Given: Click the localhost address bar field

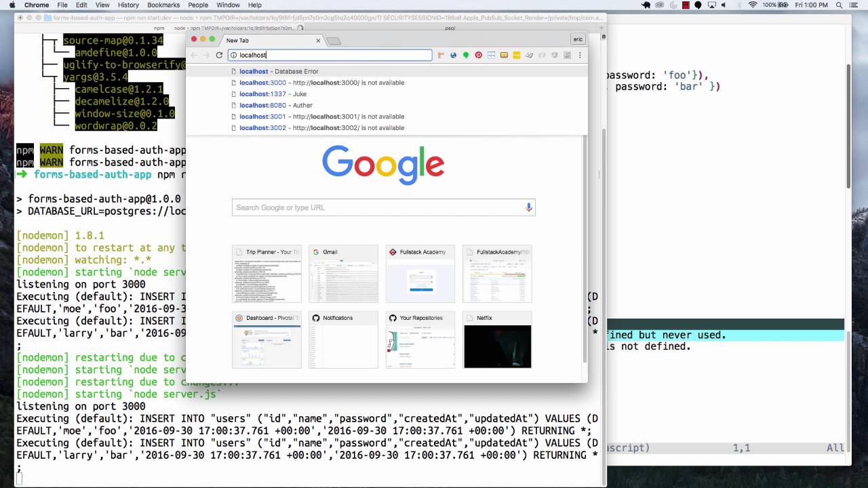Looking at the screenshot, I should pos(330,55).
